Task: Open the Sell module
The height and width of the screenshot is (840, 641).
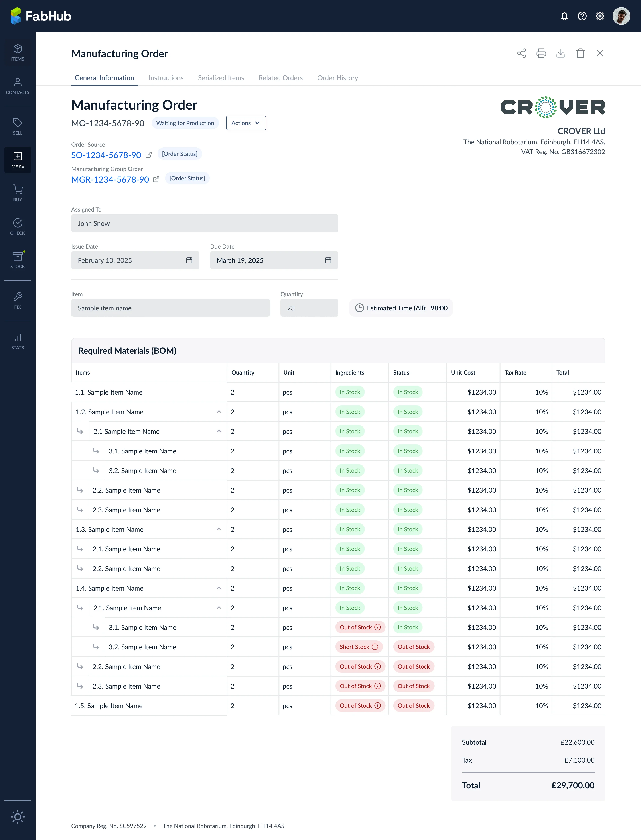Action: [x=18, y=126]
